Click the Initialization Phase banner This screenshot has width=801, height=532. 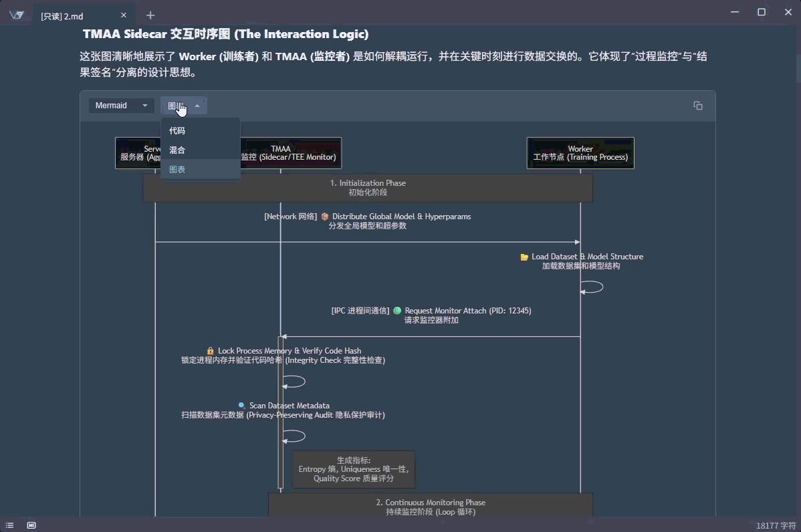(368, 188)
